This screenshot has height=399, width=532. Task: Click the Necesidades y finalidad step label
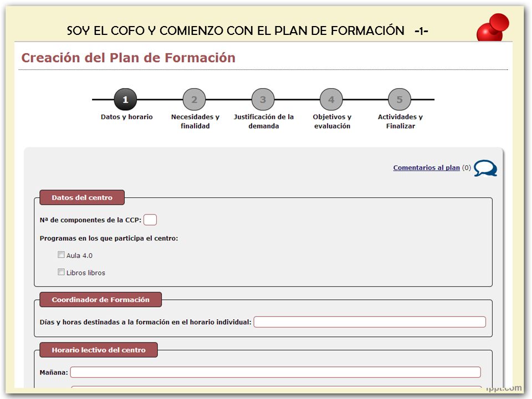pos(195,121)
